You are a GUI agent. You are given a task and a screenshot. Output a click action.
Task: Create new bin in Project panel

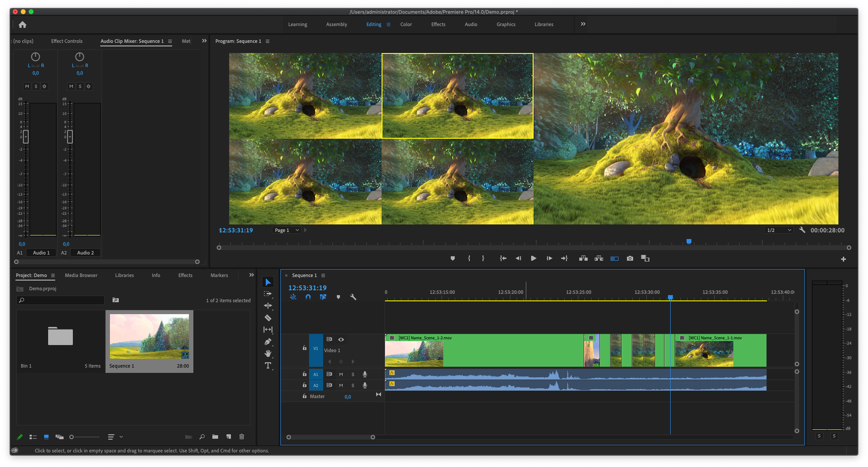point(215,437)
